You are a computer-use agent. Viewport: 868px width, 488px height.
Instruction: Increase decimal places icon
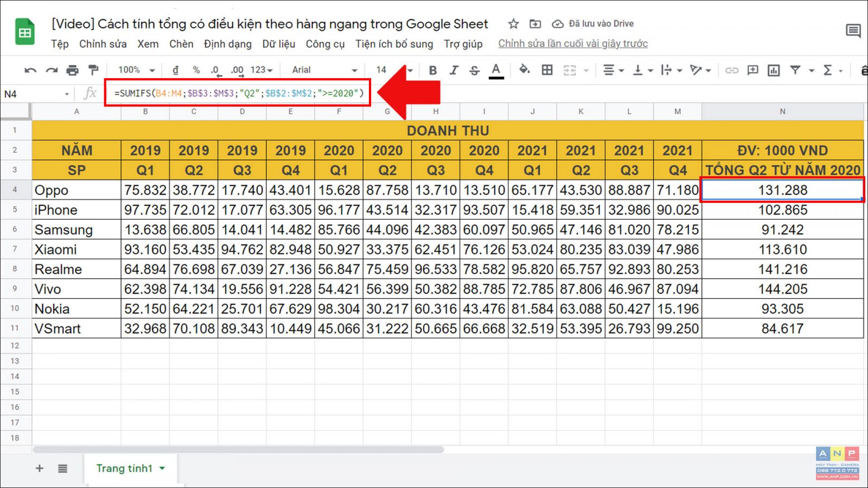point(237,70)
